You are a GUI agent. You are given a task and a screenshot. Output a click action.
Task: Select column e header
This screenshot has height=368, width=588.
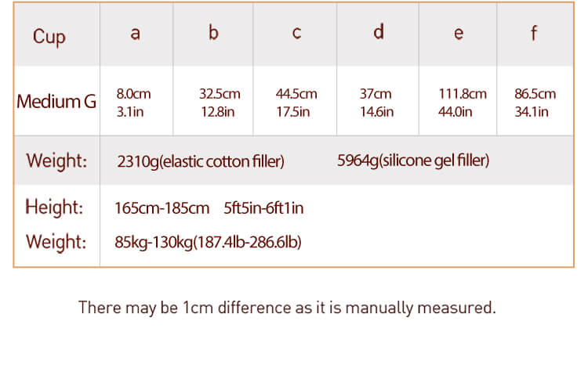459,33
